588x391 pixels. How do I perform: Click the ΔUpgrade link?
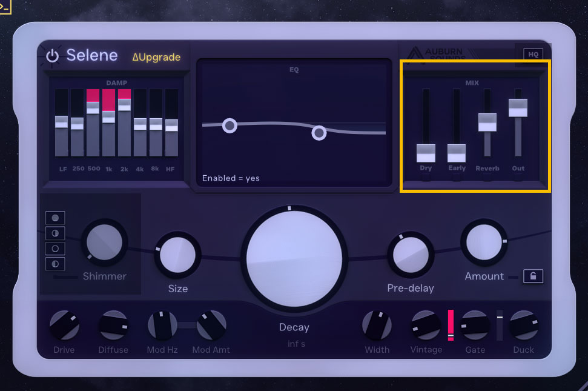pos(156,57)
